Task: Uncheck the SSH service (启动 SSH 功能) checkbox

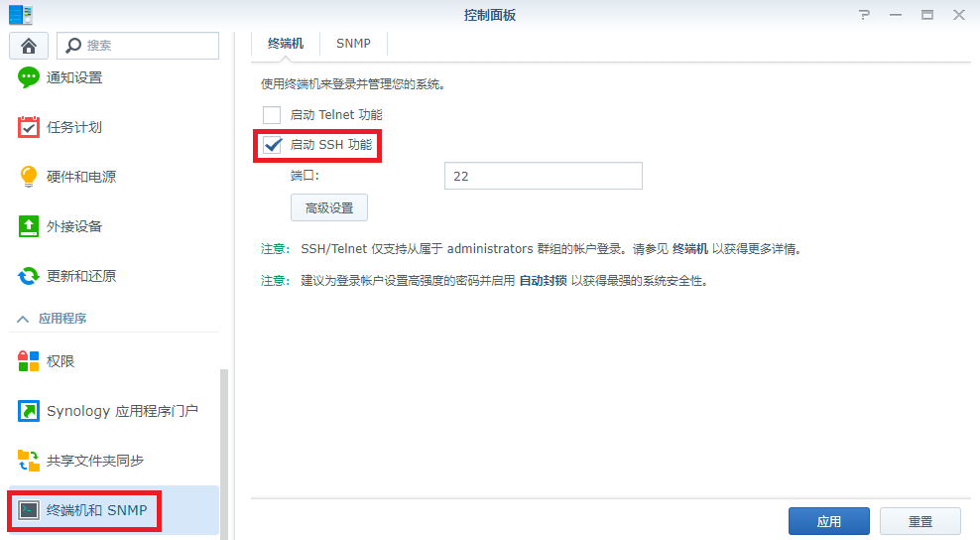Action: [x=272, y=146]
